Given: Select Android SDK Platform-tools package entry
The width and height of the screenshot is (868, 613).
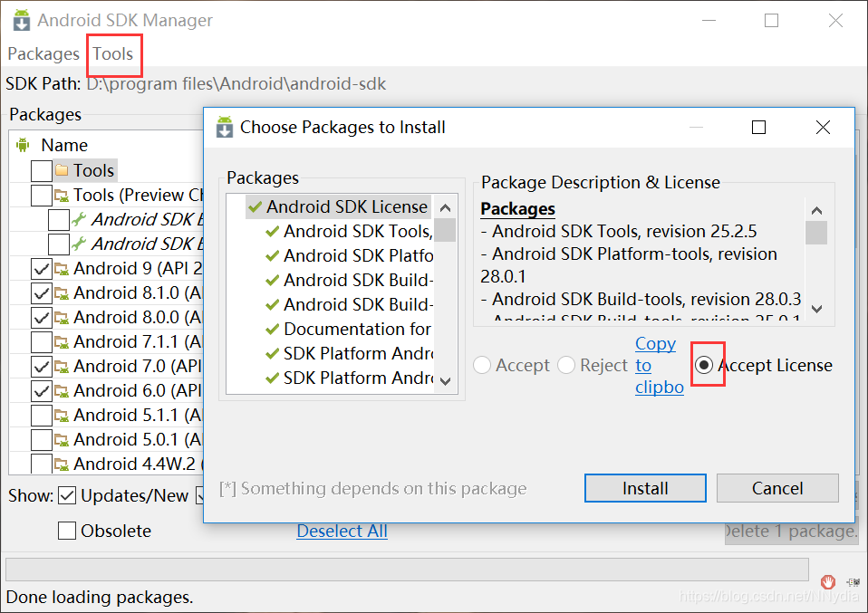Looking at the screenshot, I should point(358,255).
